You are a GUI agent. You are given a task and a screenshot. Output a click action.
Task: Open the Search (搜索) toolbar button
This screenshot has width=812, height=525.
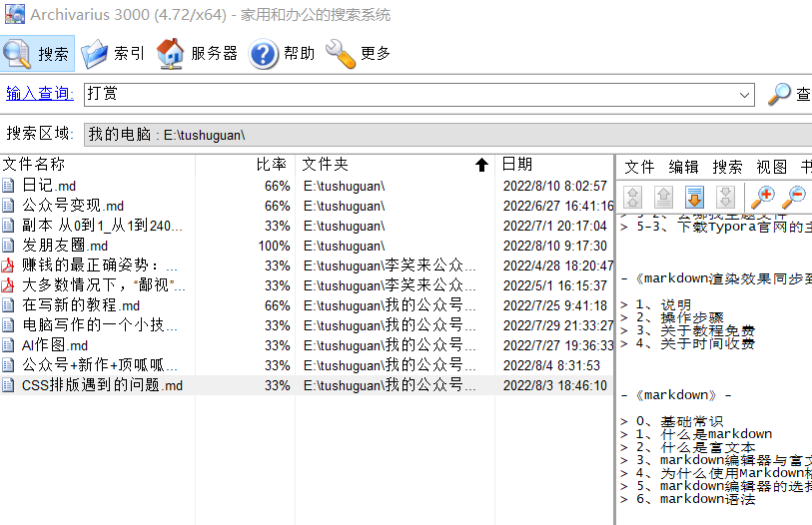tap(37, 53)
